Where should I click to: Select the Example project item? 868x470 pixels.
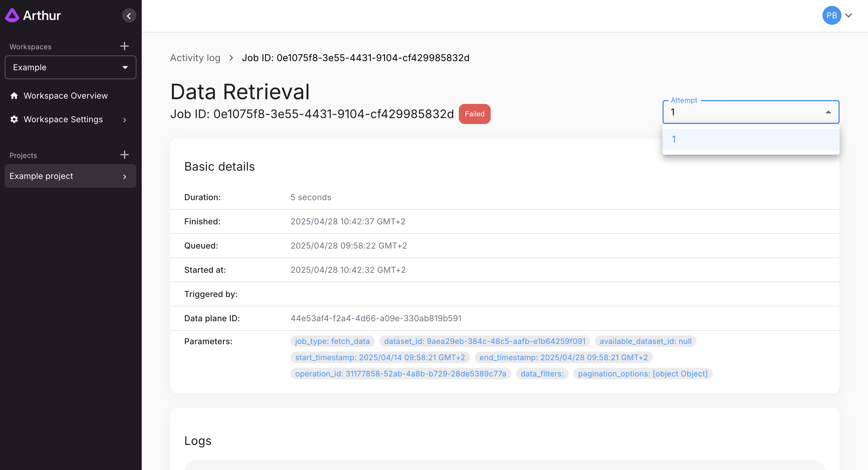41,176
